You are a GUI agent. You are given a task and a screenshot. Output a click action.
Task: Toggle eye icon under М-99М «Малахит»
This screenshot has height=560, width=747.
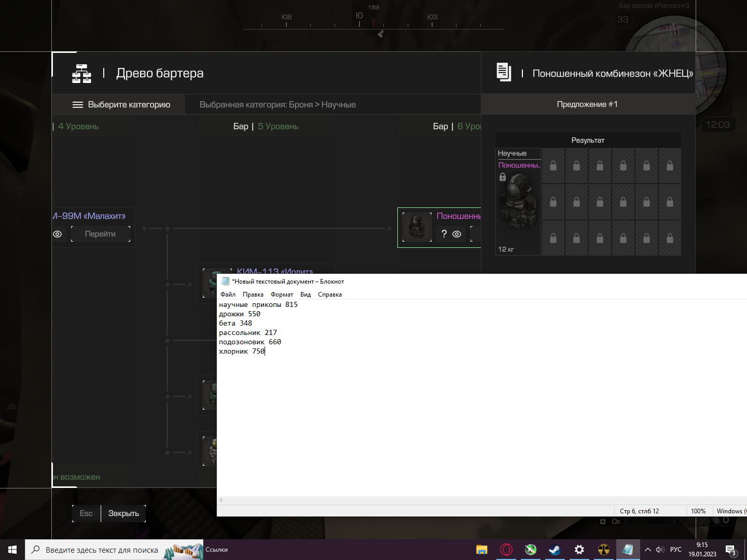(58, 234)
